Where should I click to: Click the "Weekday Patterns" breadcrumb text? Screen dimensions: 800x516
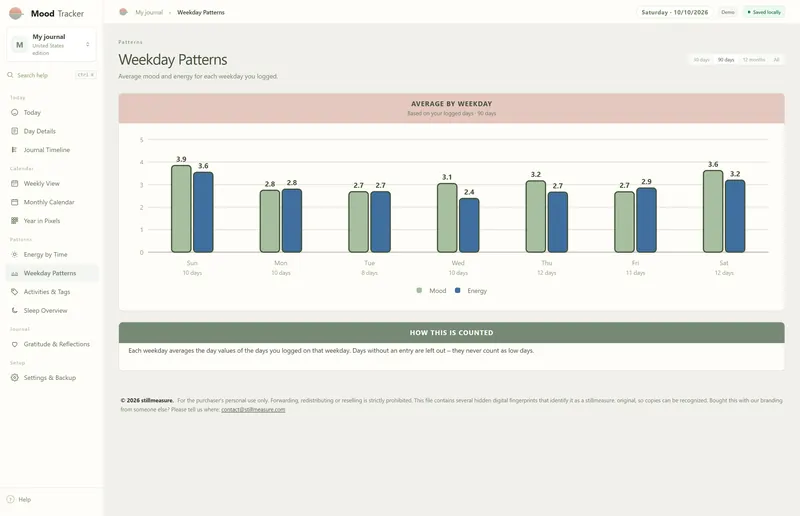pyautogui.click(x=201, y=12)
